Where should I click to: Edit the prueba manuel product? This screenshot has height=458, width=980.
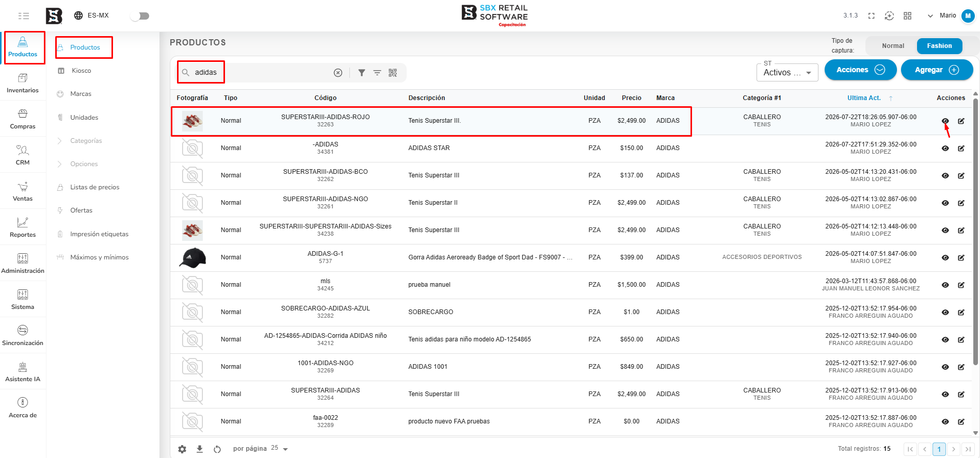pyautogui.click(x=961, y=285)
